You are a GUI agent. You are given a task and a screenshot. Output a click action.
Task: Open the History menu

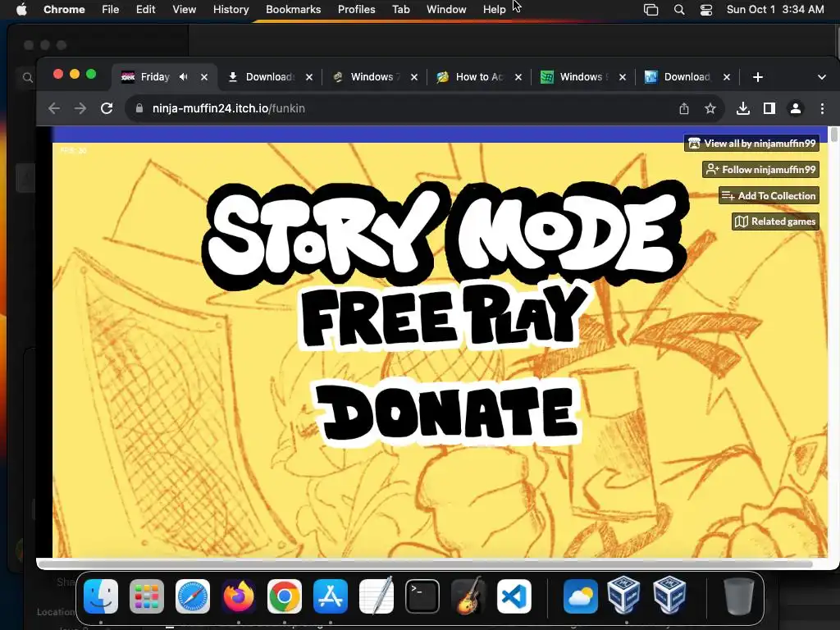[x=231, y=9]
